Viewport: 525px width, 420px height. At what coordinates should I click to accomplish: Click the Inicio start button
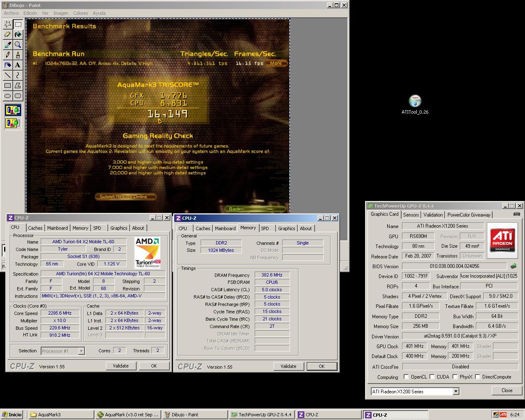coord(12,415)
